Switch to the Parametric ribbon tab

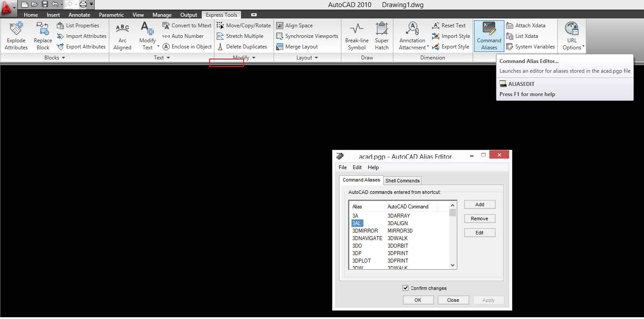pyautogui.click(x=111, y=15)
